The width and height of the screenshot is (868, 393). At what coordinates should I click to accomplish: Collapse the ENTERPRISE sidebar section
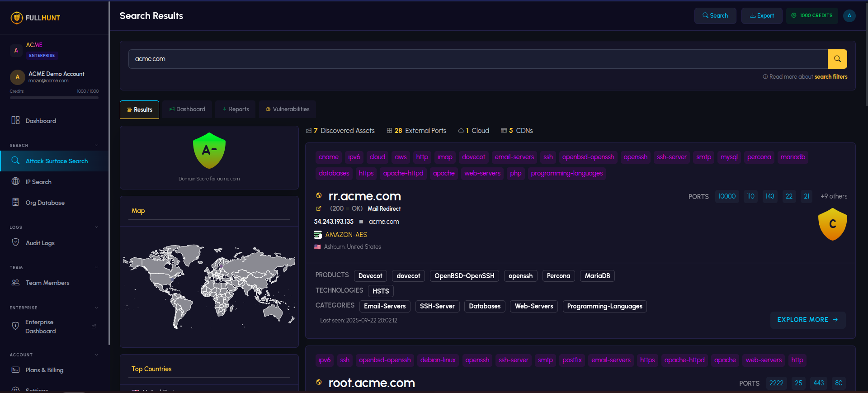tap(96, 308)
